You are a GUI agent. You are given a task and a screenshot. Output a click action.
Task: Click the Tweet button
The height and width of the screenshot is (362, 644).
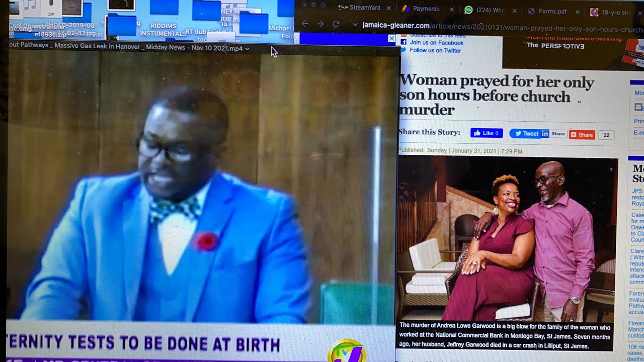click(x=525, y=134)
